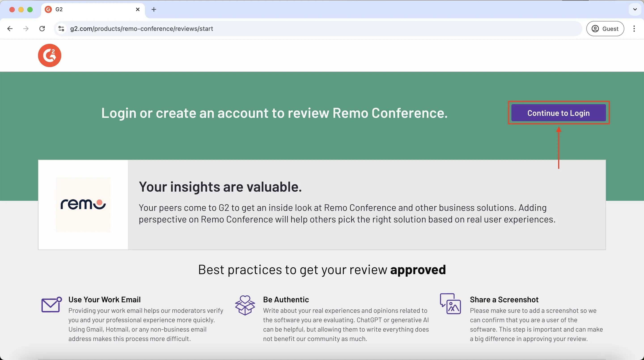This screenshot has width=644, height=360.
Task: Click the 'Share a Screenshot' heading
Action: (x=504, y=299)
